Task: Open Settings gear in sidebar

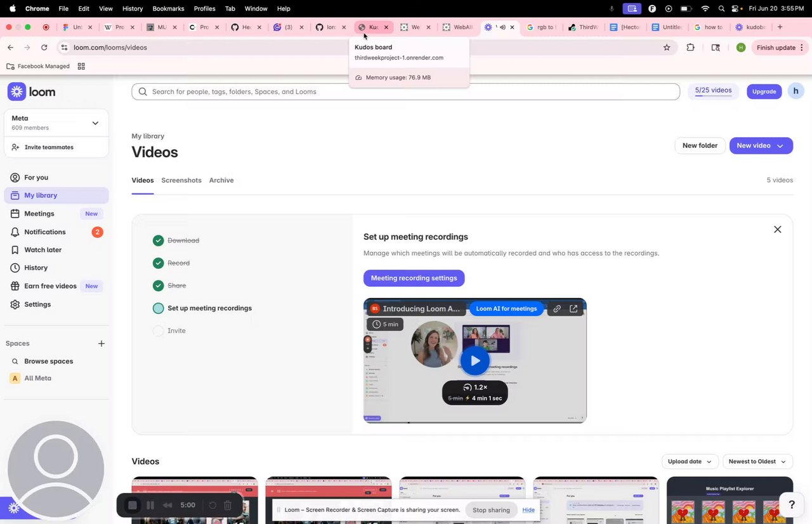Action: [x=15, y=305]
